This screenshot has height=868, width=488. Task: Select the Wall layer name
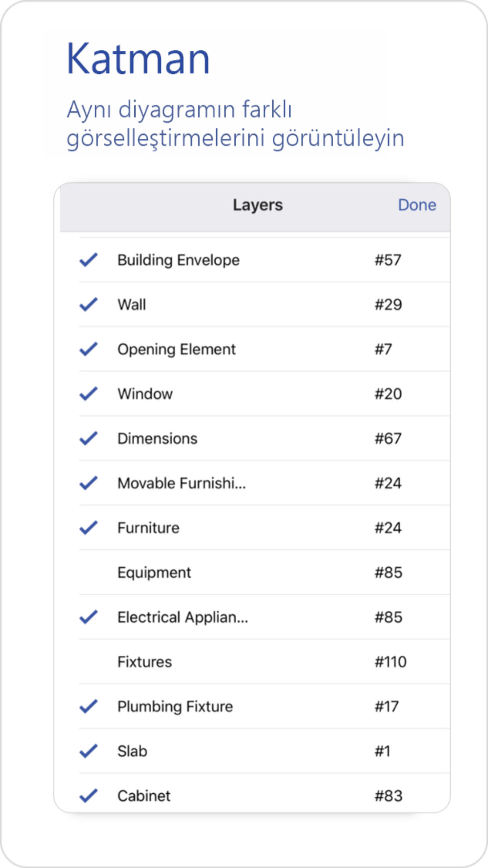tap(132, 304)
